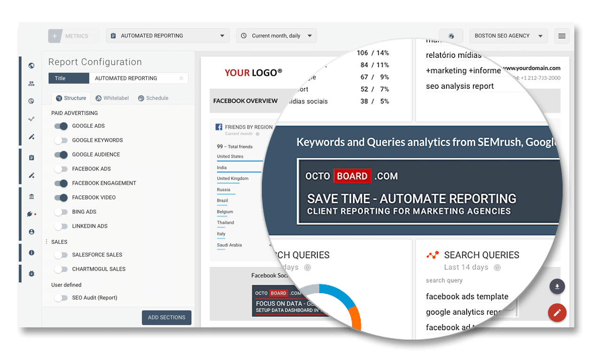This screenshot has width=611, height=364.
Task: Click the 'facebook ads template' query
Action: (x=467, y=296)
